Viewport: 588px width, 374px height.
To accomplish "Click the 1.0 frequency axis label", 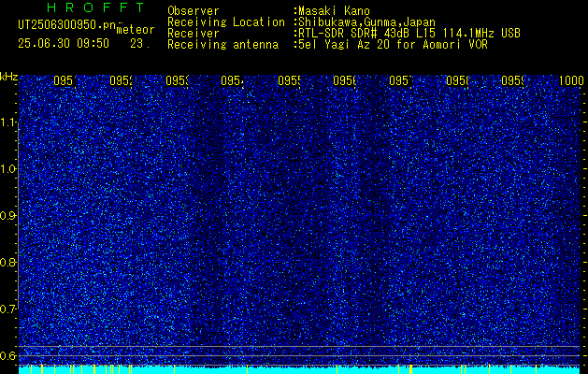I will 7,169.
